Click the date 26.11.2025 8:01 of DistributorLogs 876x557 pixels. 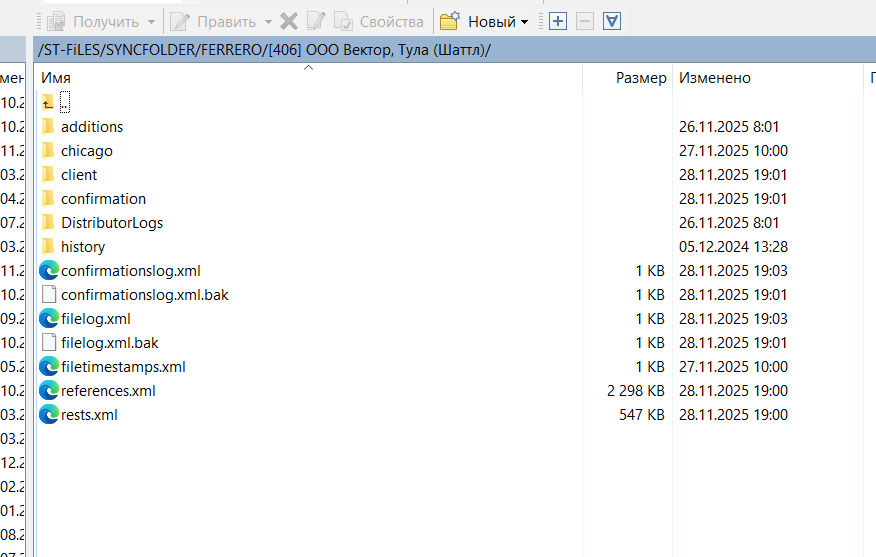(x=729, y=223)
